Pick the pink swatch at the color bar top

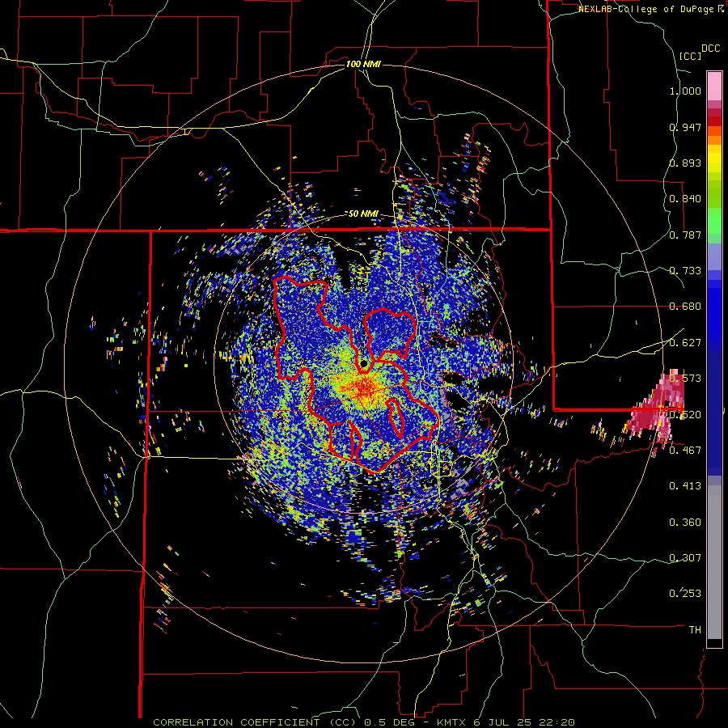[714, 86]
